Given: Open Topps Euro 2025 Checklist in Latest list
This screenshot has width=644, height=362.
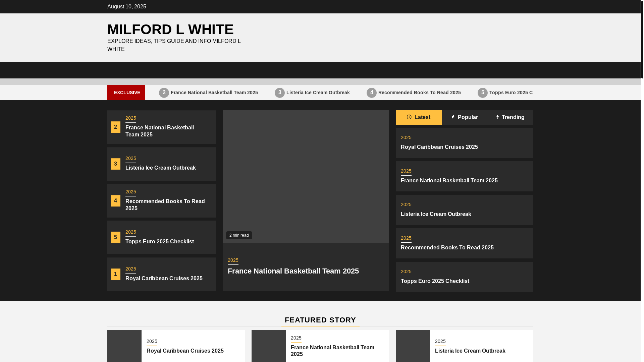Looking at the screenshot, I should click(435, 281).
